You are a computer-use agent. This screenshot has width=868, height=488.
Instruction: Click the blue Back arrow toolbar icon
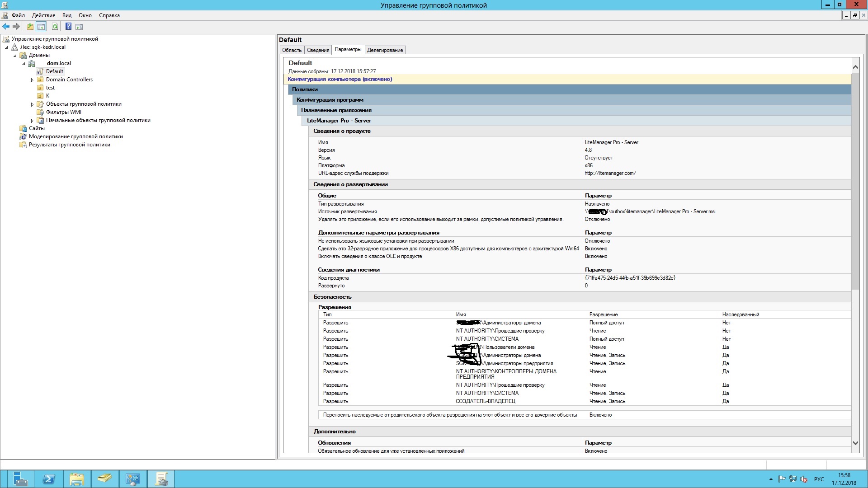[6, 27]
